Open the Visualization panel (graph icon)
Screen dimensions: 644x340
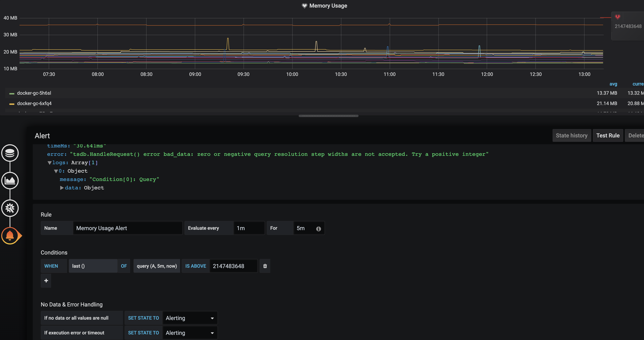(x=10, y=181)
